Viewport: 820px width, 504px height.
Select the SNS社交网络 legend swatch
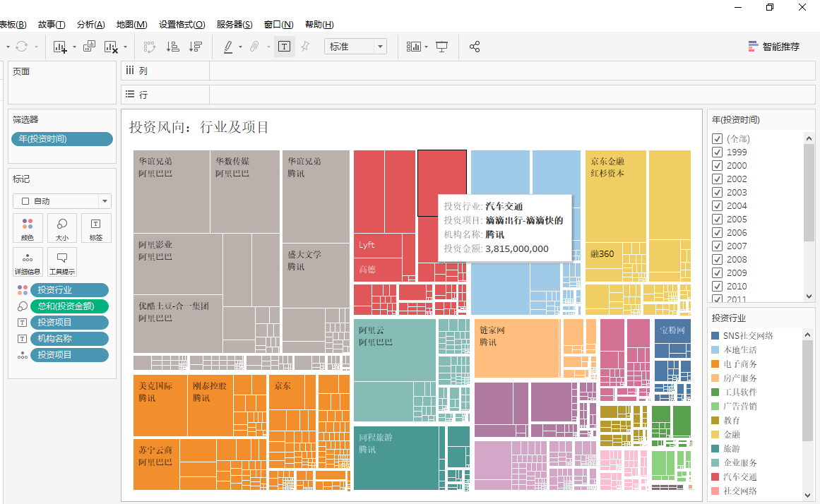pos(715,336)
